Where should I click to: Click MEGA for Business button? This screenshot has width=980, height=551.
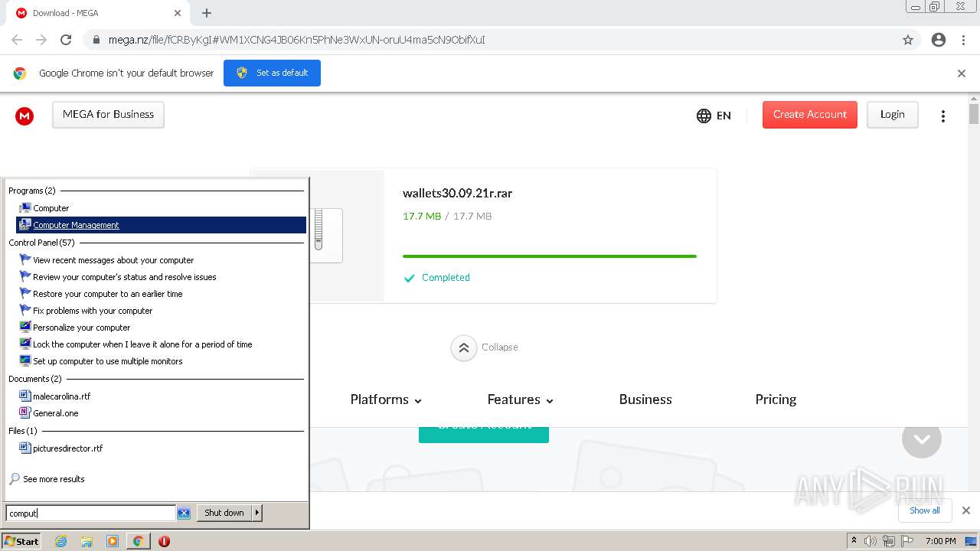[x=108, y=115]
